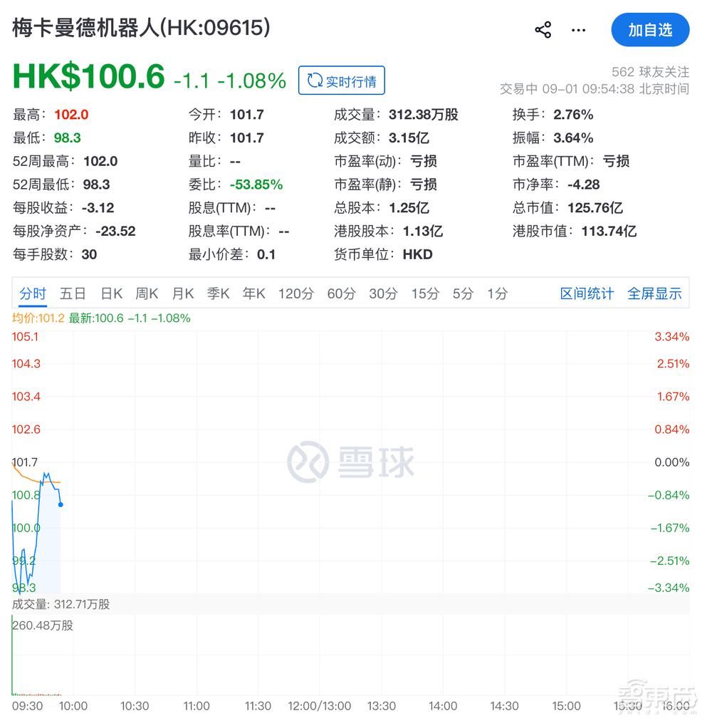
Task: Select the 分时 chart tab
Action: pyautogui.click(x=33, y=293)
